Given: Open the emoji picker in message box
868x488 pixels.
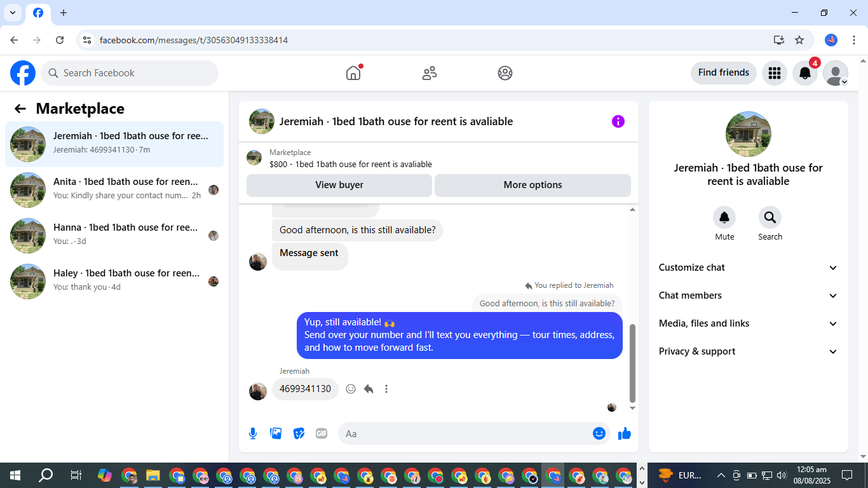Looking at the screenshot, I should (x=599, y=433).
